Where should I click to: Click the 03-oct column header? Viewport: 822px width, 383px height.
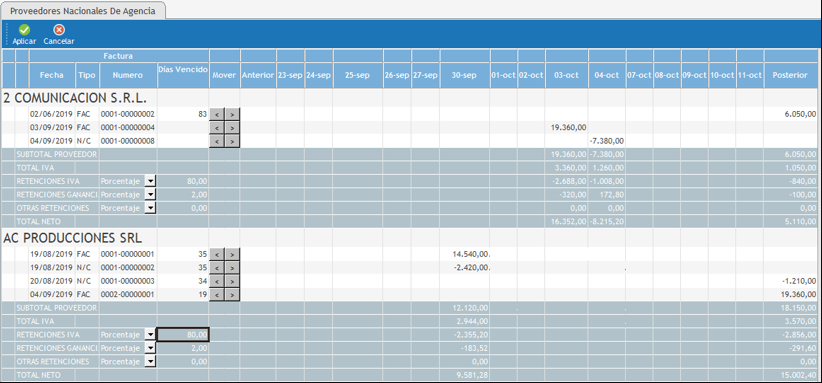point(566,75)
